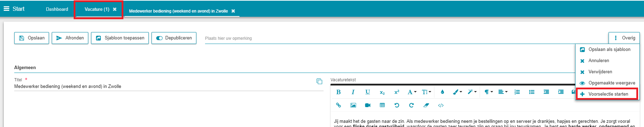Screen dimensions: 644x127
Task: Open code view in the editor
Action: coord(441,105)
